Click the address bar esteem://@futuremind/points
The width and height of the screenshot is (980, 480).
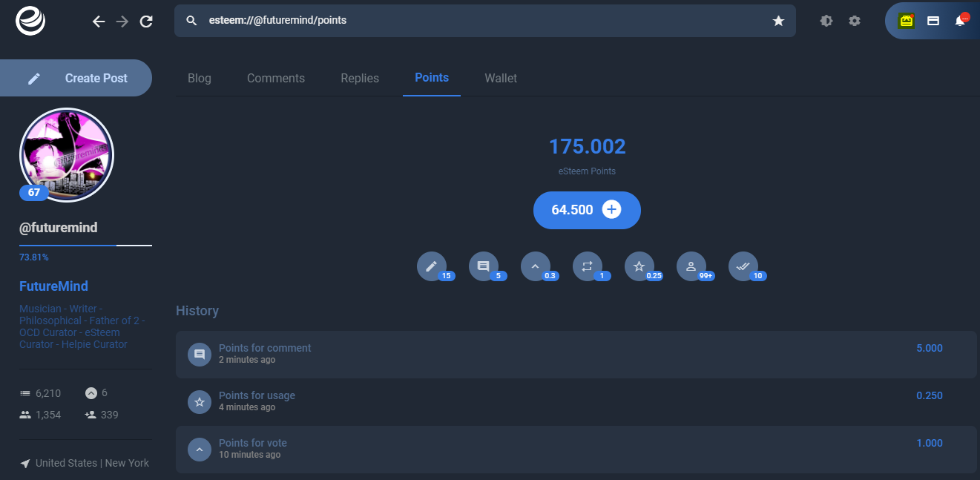coord(485,21)
